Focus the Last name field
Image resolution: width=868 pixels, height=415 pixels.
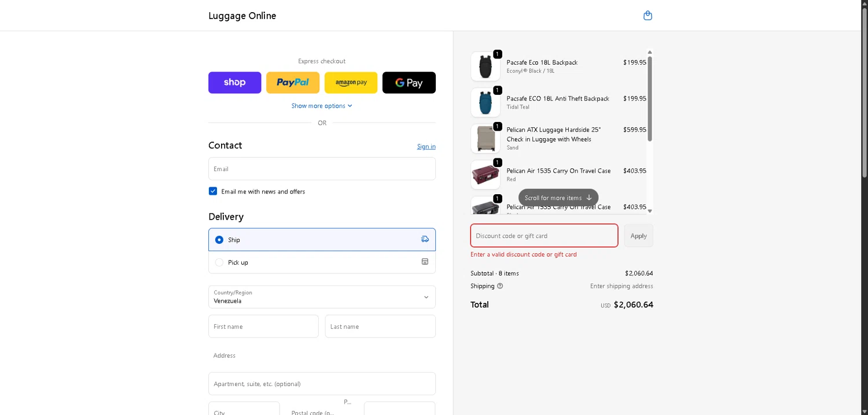(x=380, y=327)
